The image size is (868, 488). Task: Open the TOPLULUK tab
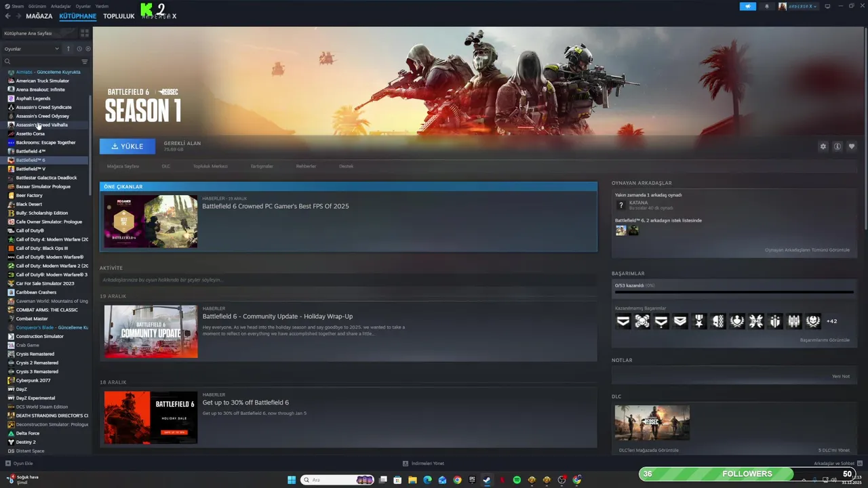pyautogui.click(x=119, y=16)
